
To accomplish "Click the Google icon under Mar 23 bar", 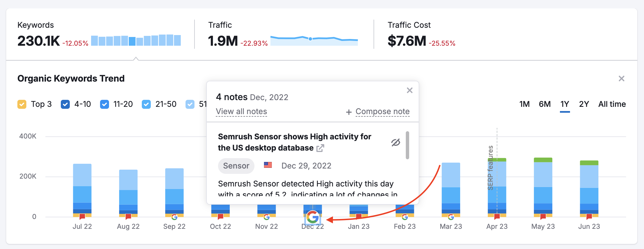I will (x=451, y=217).
